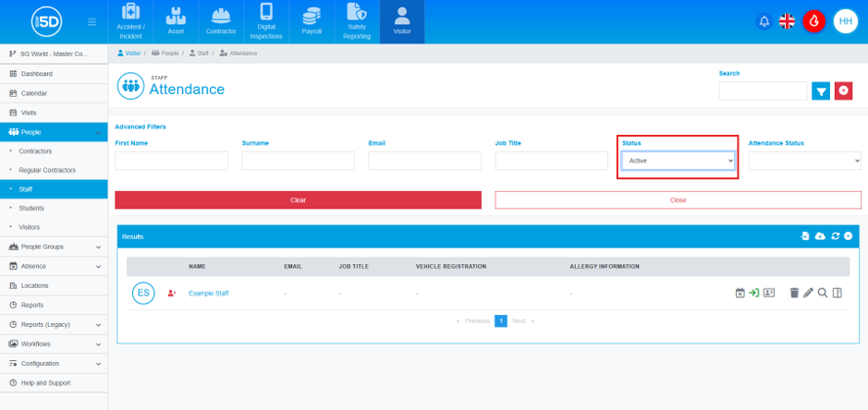Open Reports in sidebar

(x=54, y=305)
